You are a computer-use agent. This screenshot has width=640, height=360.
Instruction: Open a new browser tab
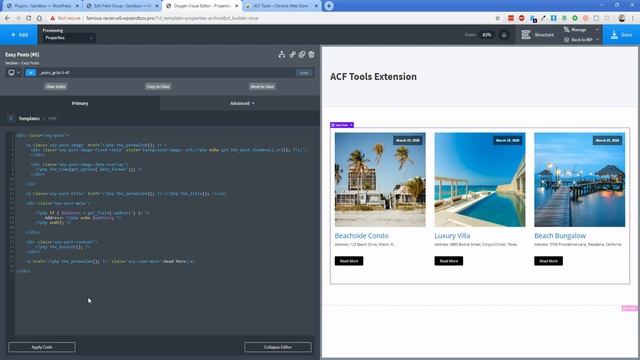pos(329,6)
